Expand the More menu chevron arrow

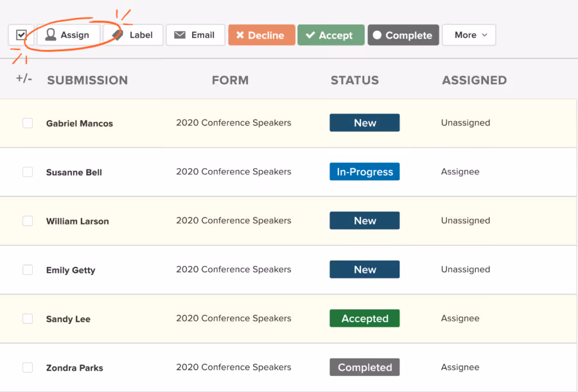pyautogui.click(x=484, y=35)
